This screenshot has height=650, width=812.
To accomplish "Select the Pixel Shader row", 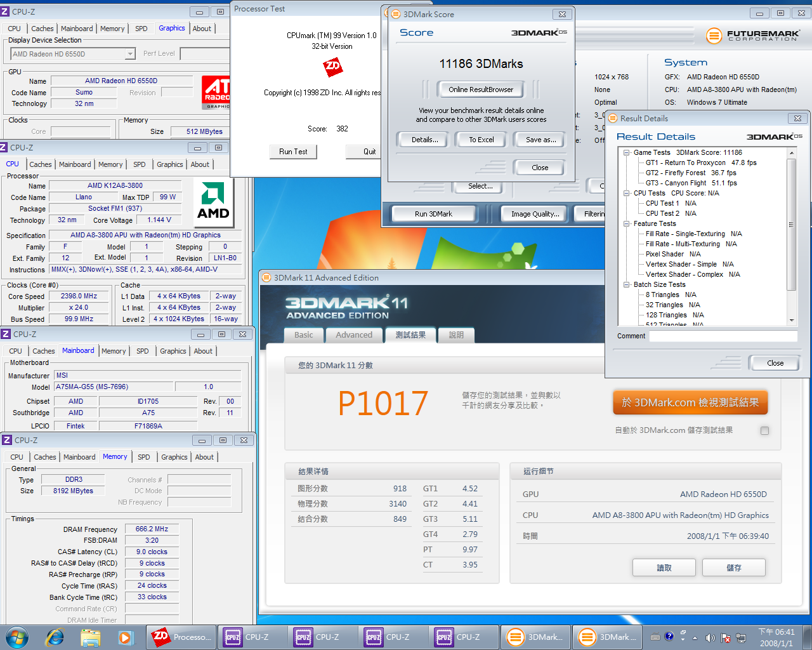I will 673,254.
